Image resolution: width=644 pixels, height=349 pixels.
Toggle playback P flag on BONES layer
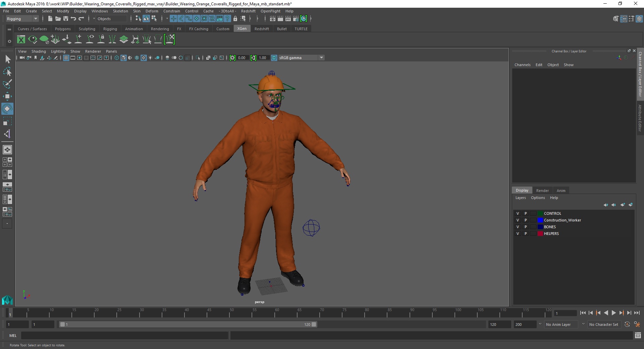pos(526,227)
